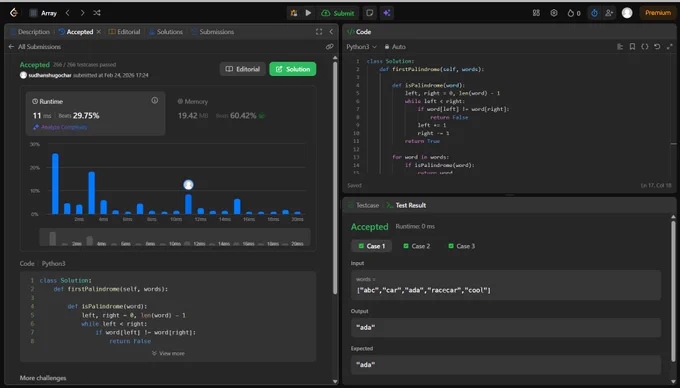Image resolution: width=680 pixels, height=388 pixels.
Task: Open the AI sparkle assistant icon
Action: pyautogui.click(x=387, y=13)
